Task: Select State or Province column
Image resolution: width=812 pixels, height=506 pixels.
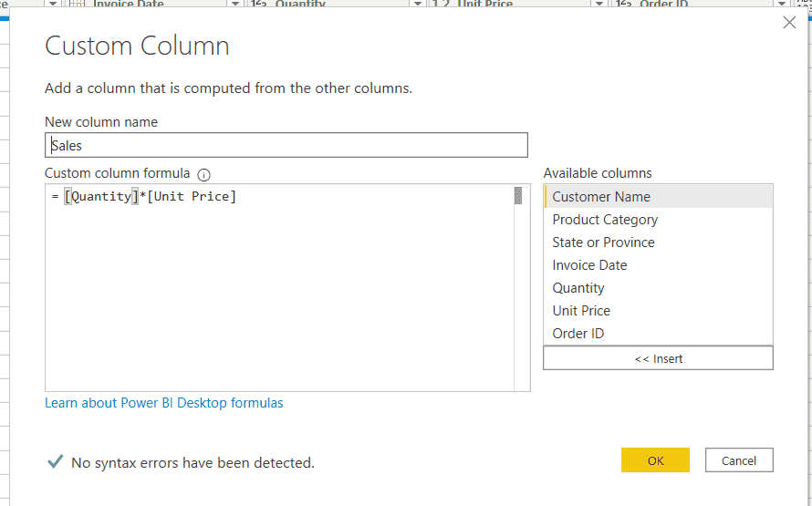Action: tap(658, 243)
